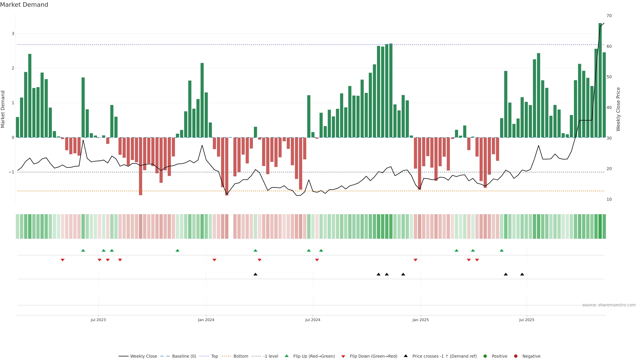Click the green Flip Up triangle legend icon
Image resolution: width=644 pixels, height=362 pixels.
click(x=287, y=356)
